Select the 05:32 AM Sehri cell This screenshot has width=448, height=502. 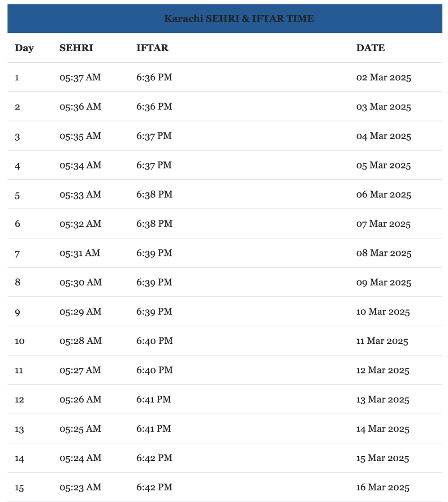tap(80, 224)
